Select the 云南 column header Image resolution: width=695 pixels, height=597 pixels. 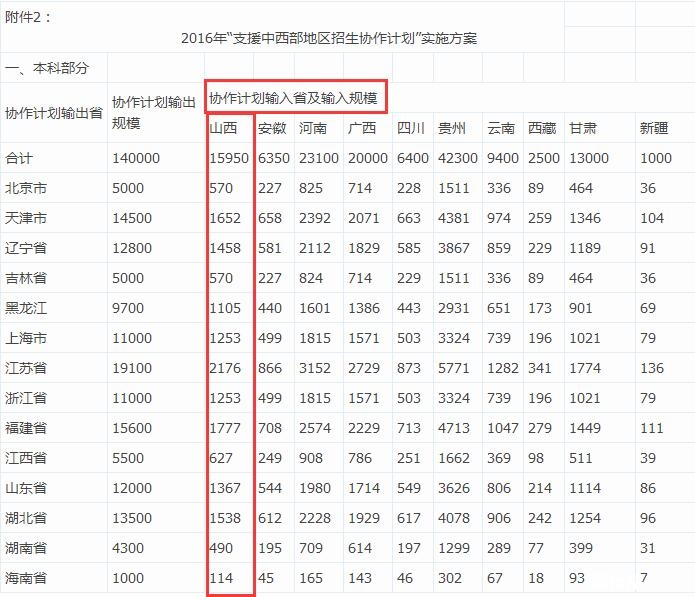(501, 129)
